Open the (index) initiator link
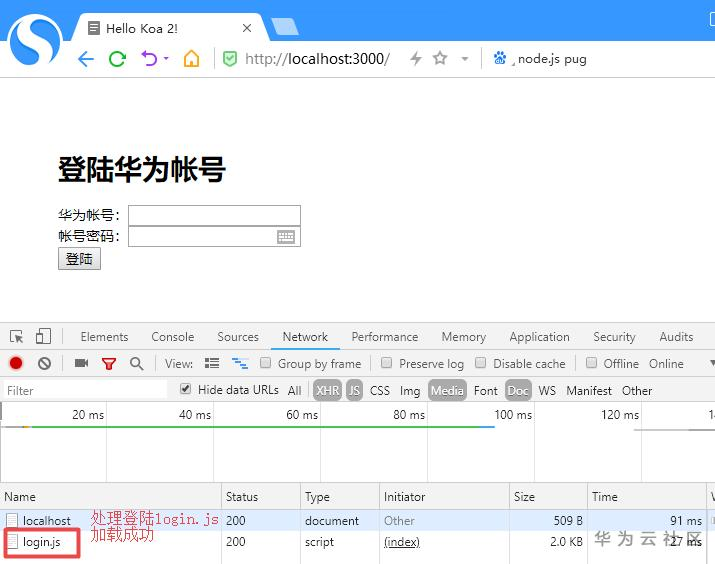 pyautogui.click(x=402, y=542)
